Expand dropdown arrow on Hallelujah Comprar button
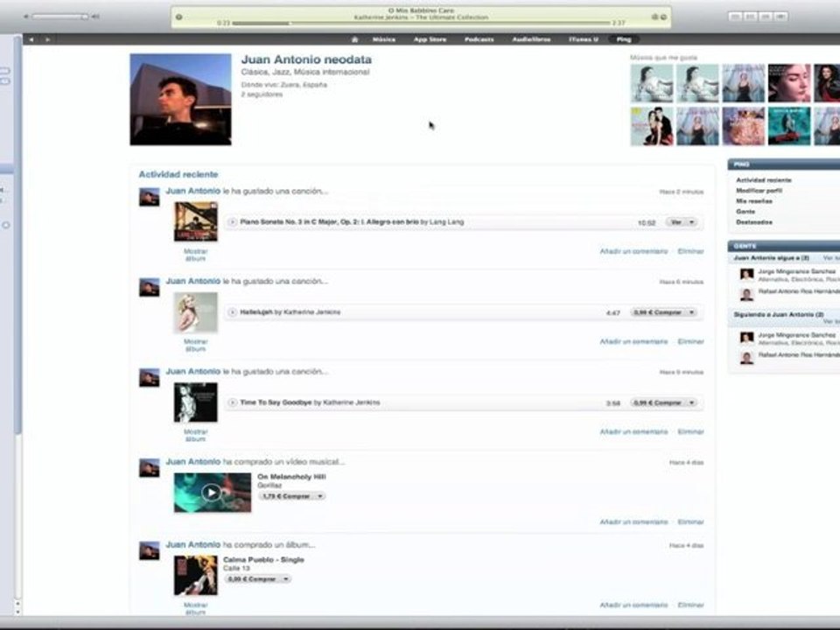 [x=691, y=312]
